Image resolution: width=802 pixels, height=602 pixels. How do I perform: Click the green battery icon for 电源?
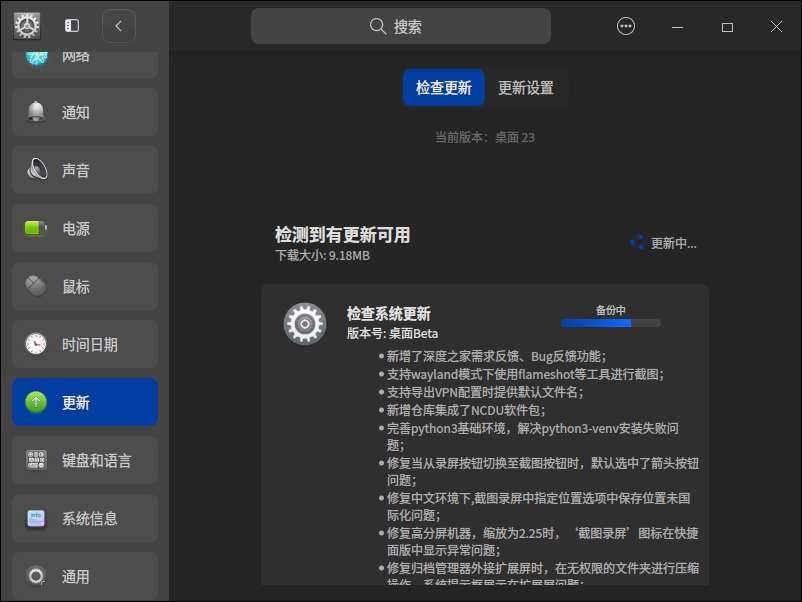tap(36, 228)
